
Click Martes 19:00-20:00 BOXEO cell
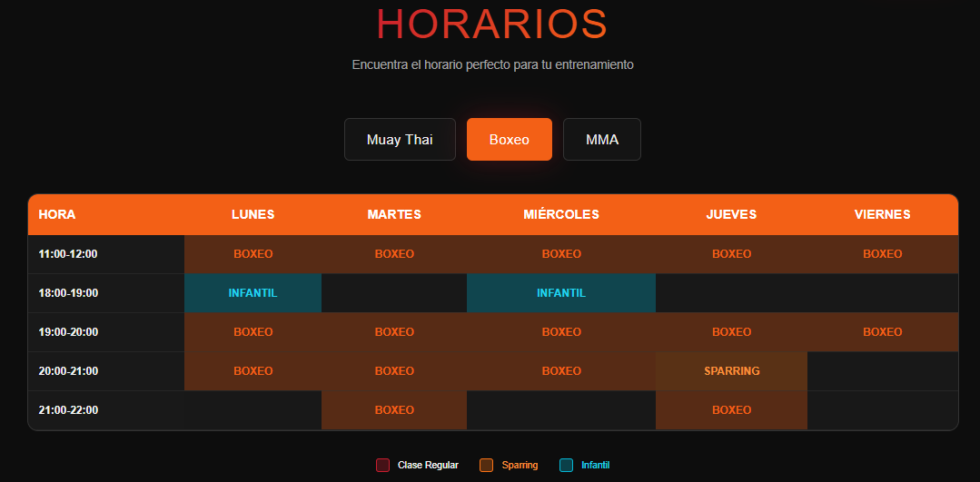point(394,332)
